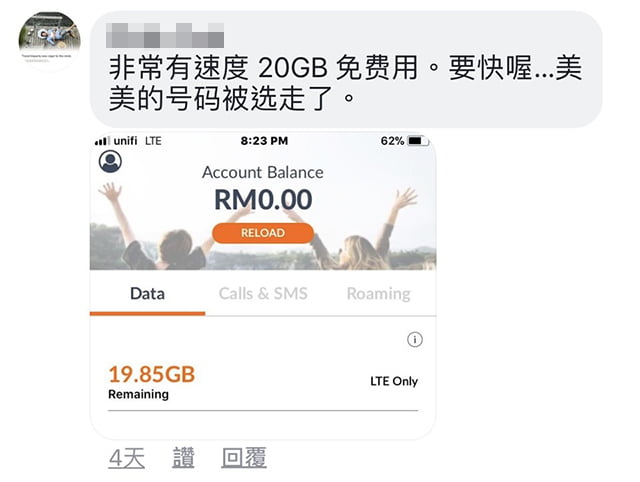
Task: Click the orange RELOAD button
Action: (263, 233)
